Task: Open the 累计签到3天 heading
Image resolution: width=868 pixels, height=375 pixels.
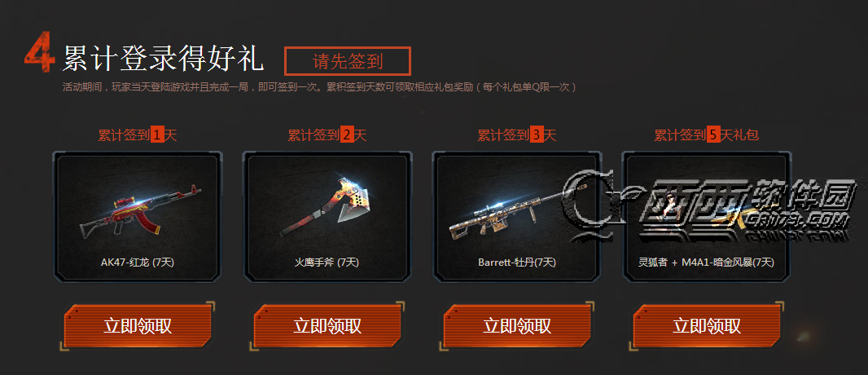Action: pyautogui.click(x=517, y=135)
